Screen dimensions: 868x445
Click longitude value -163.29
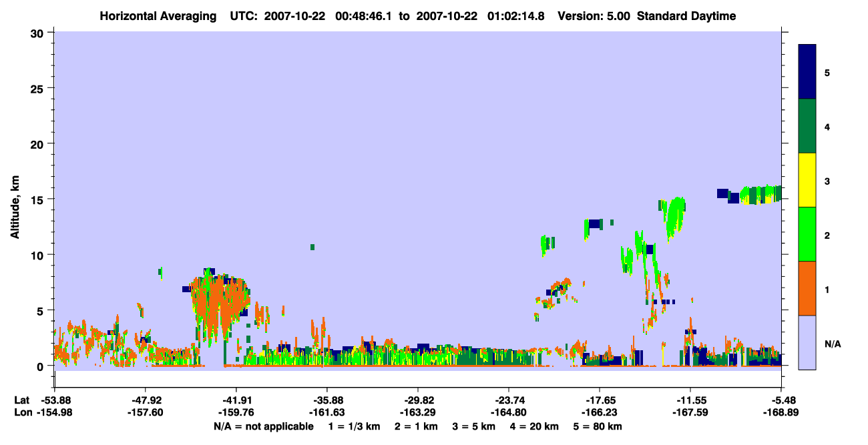pyautogui.click(x=418, y=412)
